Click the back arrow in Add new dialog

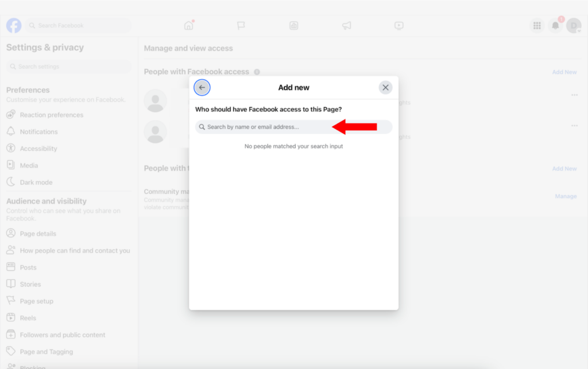pyautogui.click(x=202, y=88)
